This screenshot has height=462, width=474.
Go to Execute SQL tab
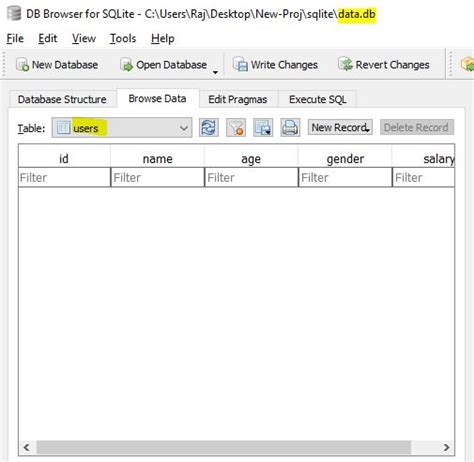[x=318, y=99]
